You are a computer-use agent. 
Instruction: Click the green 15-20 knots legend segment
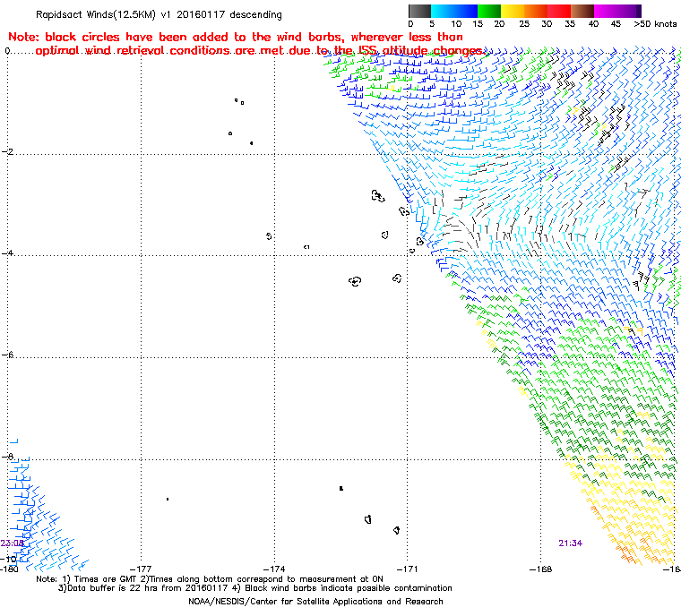coord(489,11)
